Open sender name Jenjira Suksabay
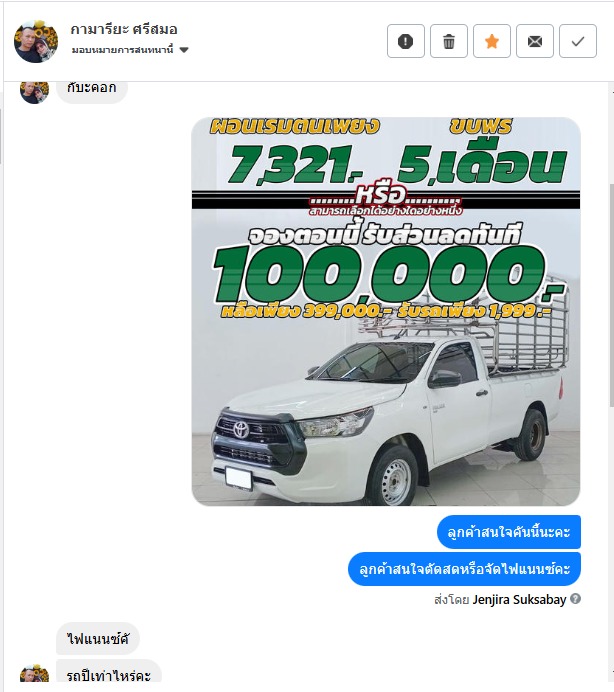Screen dimensions: 614x692 pyautogui.click(x=519, y=600)
